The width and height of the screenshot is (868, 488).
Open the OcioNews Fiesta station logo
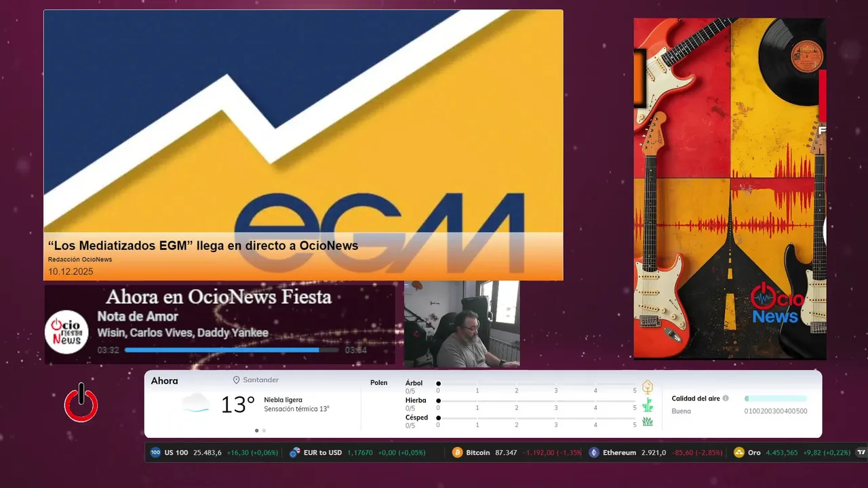tap(67, 331)
